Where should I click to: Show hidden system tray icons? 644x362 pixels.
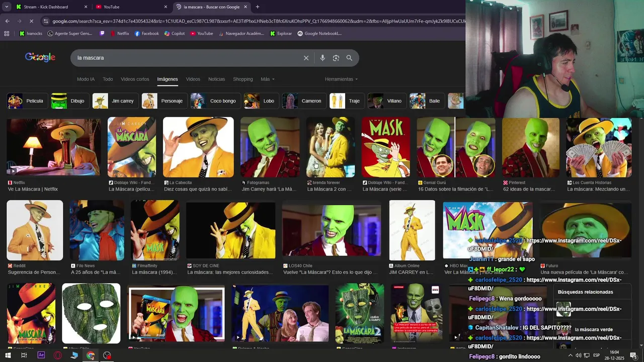570,355
